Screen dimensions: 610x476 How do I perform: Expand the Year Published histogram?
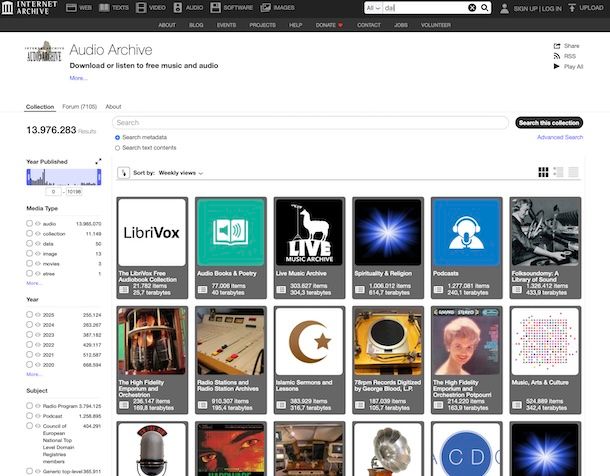98,161
